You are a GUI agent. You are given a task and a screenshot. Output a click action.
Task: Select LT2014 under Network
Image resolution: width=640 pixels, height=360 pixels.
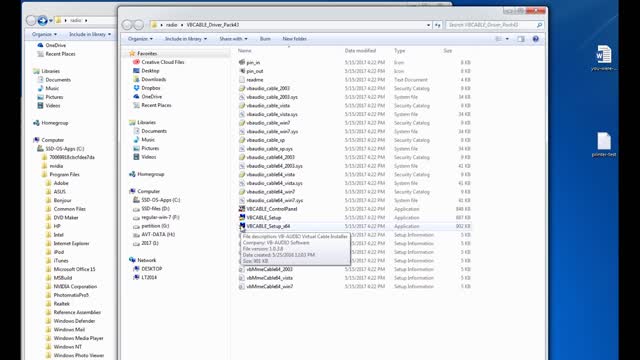click(x=145, y=277)
